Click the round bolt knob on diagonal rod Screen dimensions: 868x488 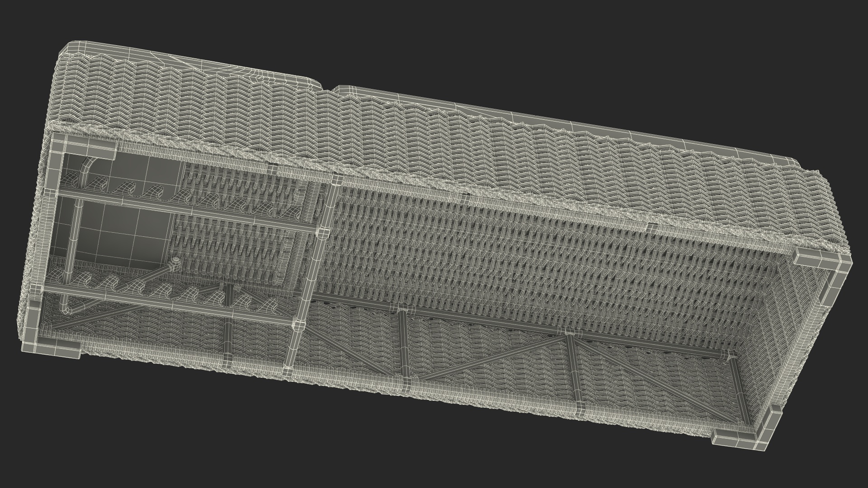[175, 261]
